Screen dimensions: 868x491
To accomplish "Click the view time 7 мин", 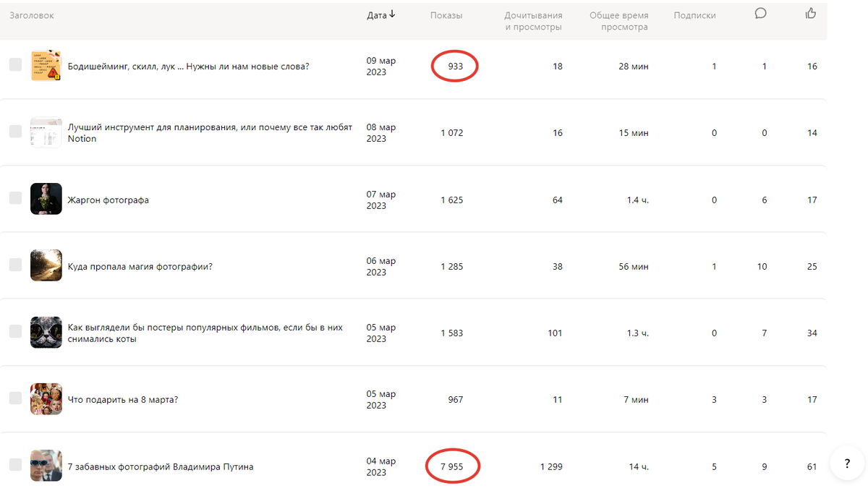I will 637,399.
